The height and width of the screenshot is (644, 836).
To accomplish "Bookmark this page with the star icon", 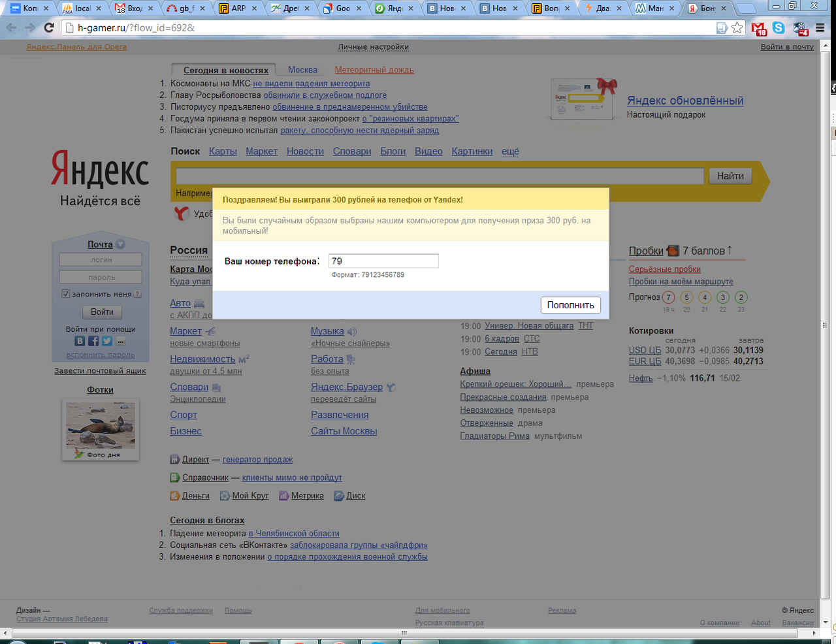I will click(x=737, y=27).
